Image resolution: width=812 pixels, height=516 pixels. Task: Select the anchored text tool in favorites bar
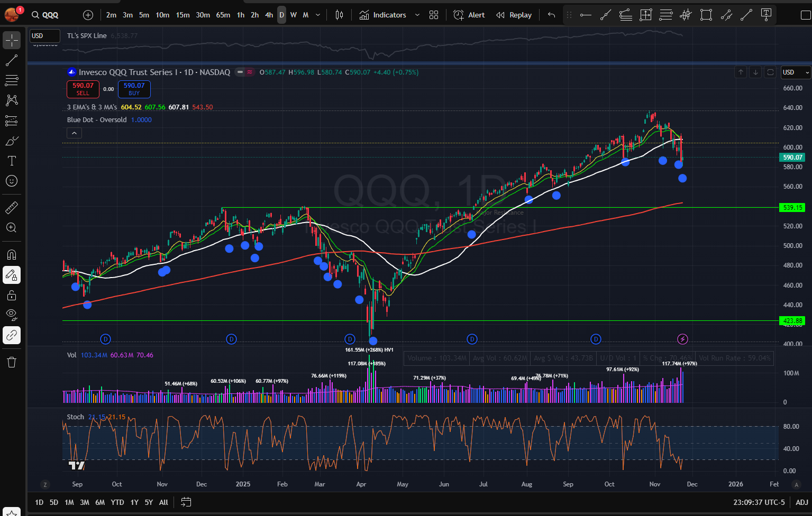click(x=766, y=15)
